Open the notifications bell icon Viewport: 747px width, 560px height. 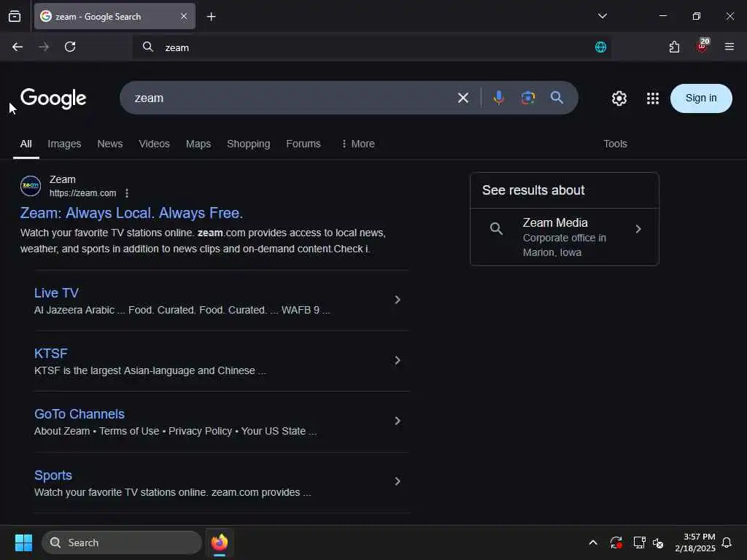[x=727, y=542]
